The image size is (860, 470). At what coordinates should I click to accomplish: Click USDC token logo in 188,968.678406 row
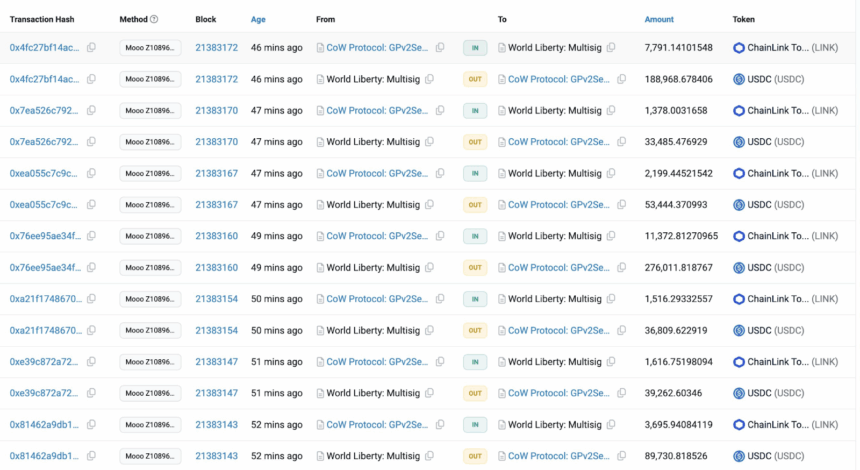pos(739,79)
